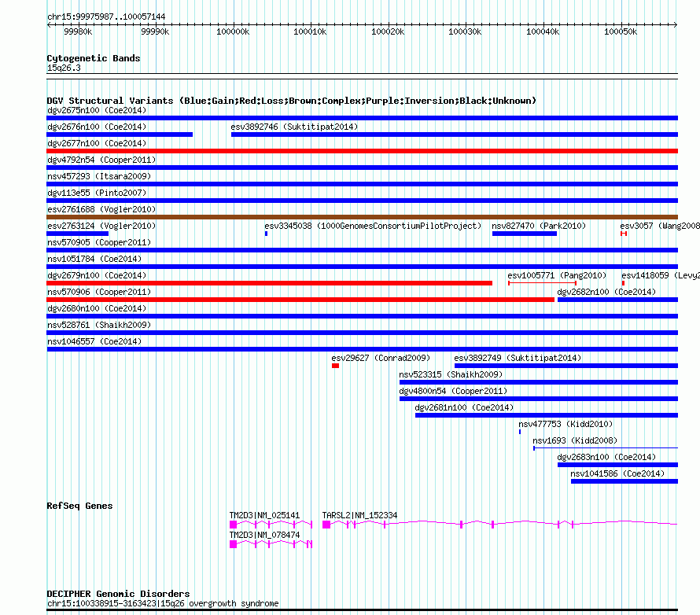
Task: Click the 99980k ruler tick label
Action: (x=78, y=31)
